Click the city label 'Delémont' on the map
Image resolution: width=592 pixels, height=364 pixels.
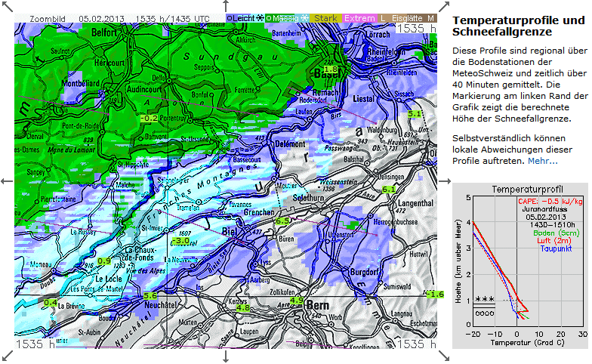[x=290, y=143]
